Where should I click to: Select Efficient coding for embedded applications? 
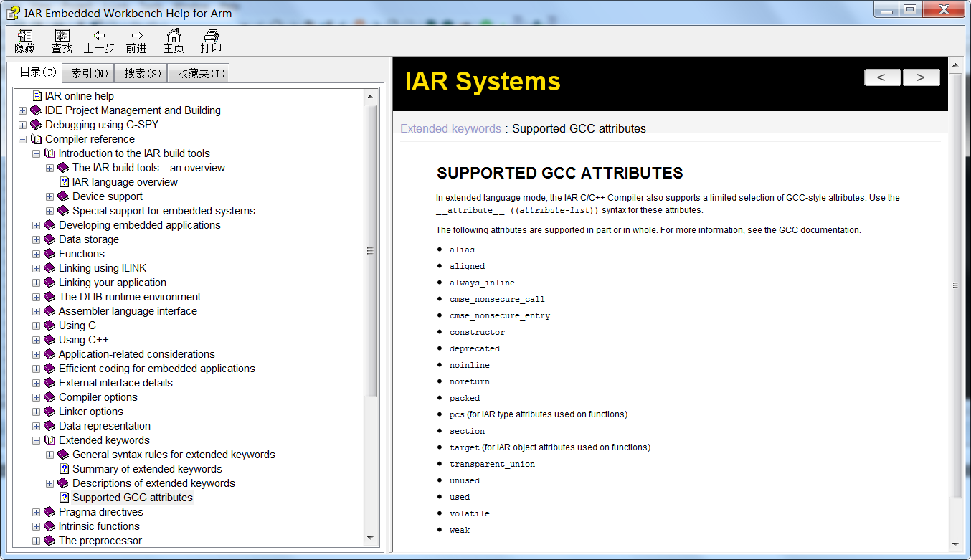pyautogui.click(x=157, y=369)
